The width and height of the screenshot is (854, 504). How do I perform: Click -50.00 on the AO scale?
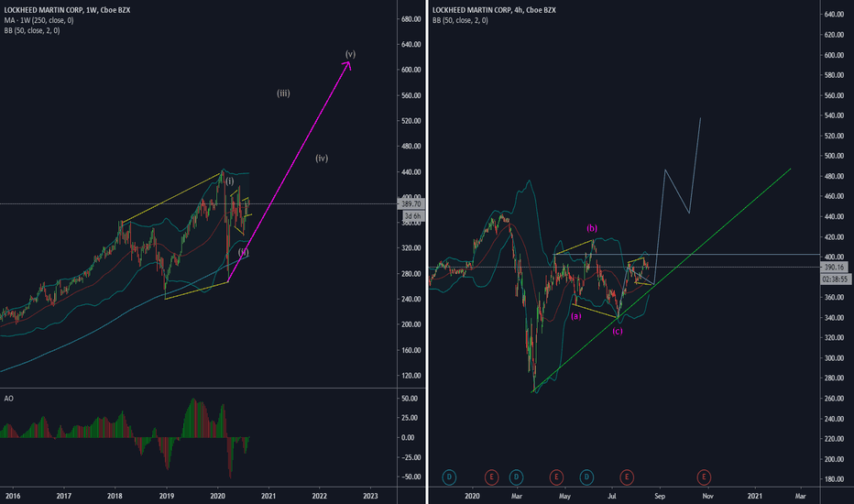click(411, 477)
